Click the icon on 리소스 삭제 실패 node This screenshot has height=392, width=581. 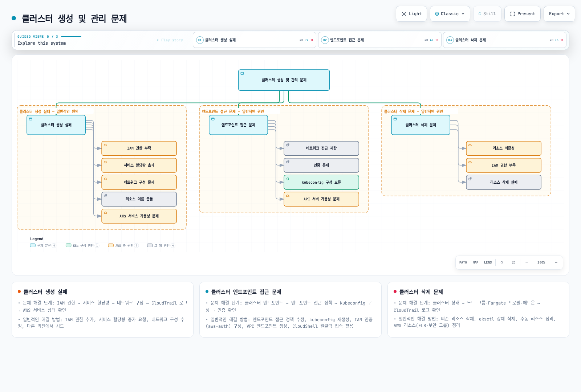click(x=470, y=179)
